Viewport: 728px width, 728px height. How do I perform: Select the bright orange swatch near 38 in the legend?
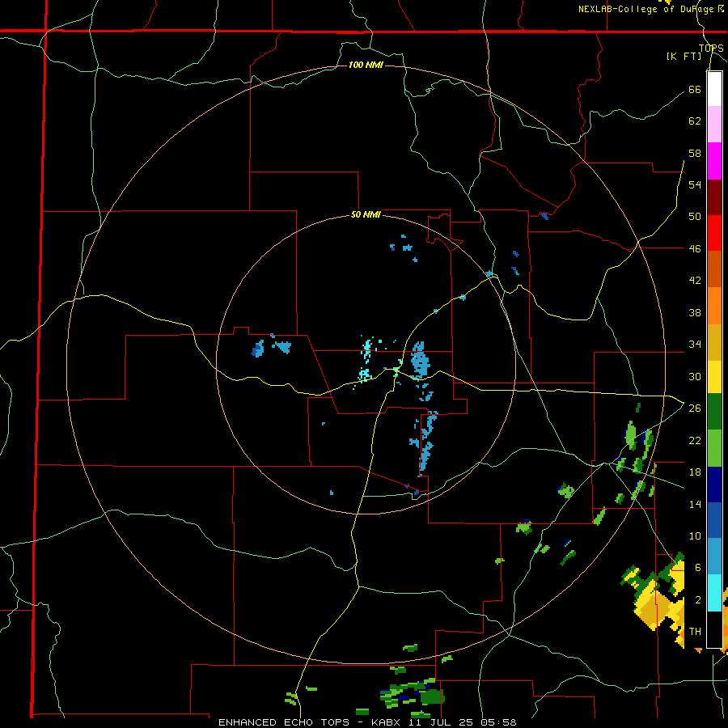coord(714,306)
